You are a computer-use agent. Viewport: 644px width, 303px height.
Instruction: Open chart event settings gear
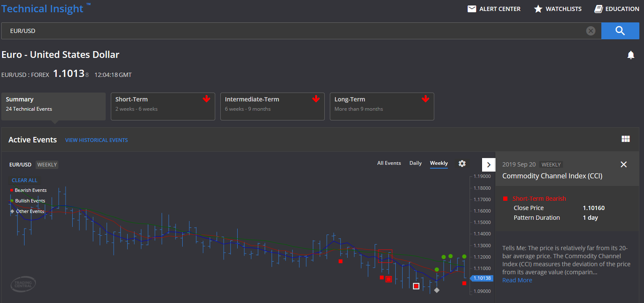(x=462, y=164)
